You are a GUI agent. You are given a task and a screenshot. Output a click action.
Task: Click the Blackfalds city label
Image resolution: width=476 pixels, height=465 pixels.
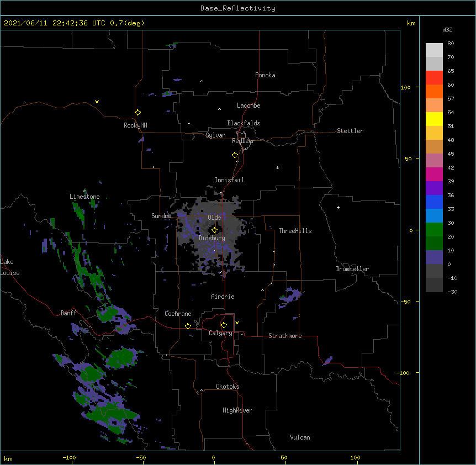click(x=244, y=123)
